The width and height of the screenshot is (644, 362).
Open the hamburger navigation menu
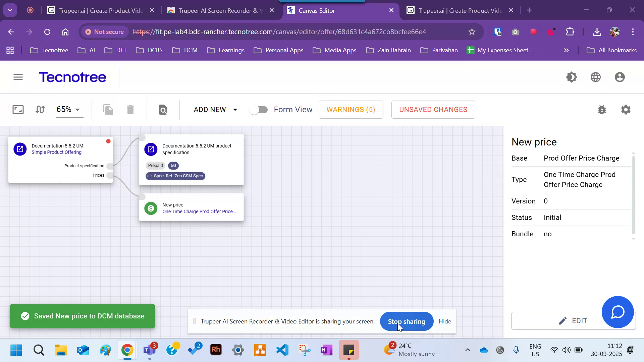pyautogui.click(x=18, y=77)
